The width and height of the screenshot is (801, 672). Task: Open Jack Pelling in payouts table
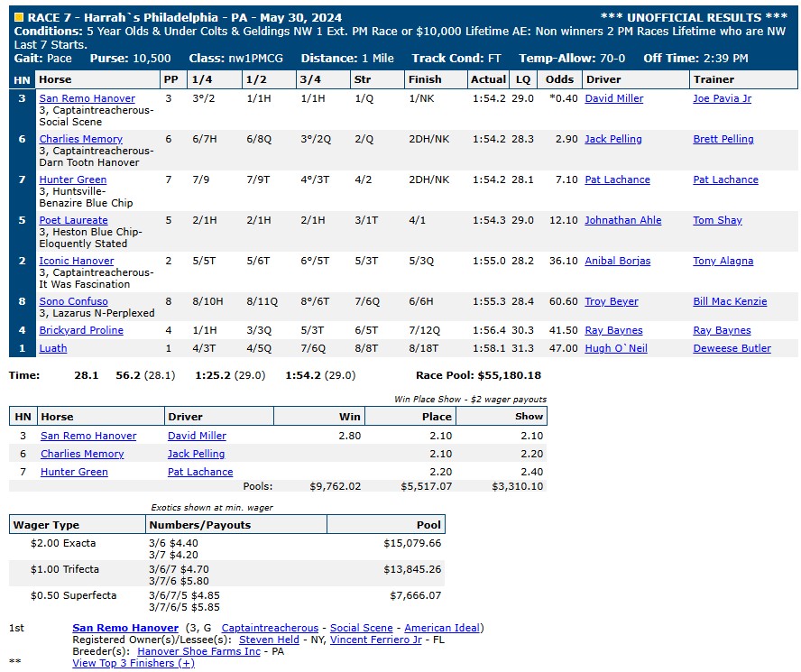[x=196, y=454]
